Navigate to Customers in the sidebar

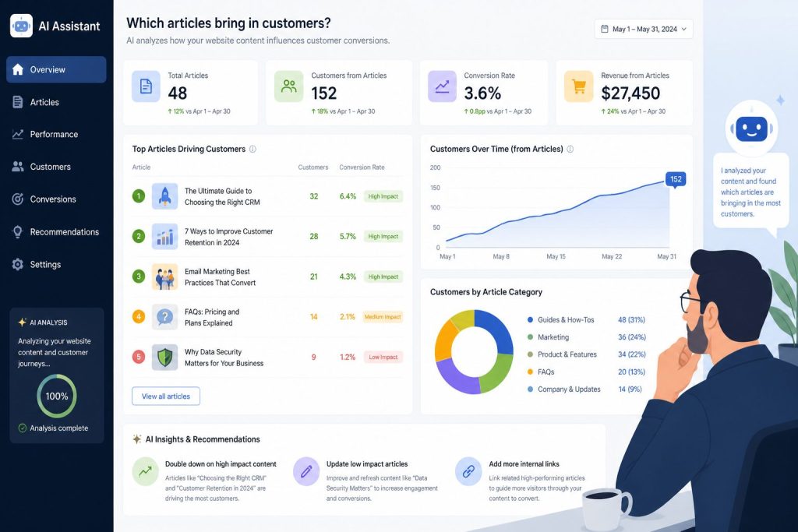(x=56, y=167)
